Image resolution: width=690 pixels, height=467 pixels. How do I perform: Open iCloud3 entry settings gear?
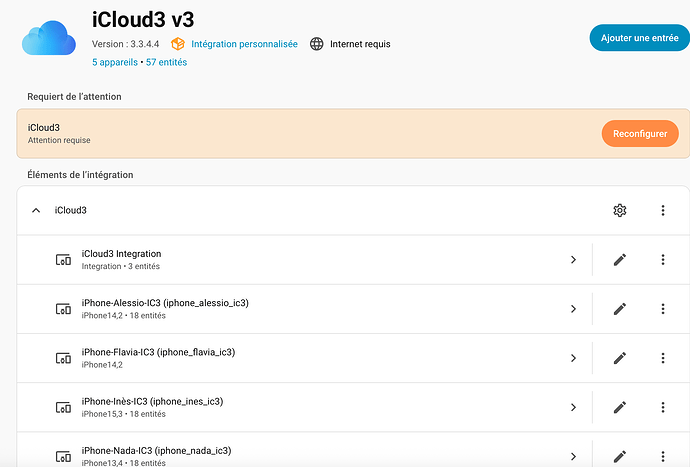620,210
